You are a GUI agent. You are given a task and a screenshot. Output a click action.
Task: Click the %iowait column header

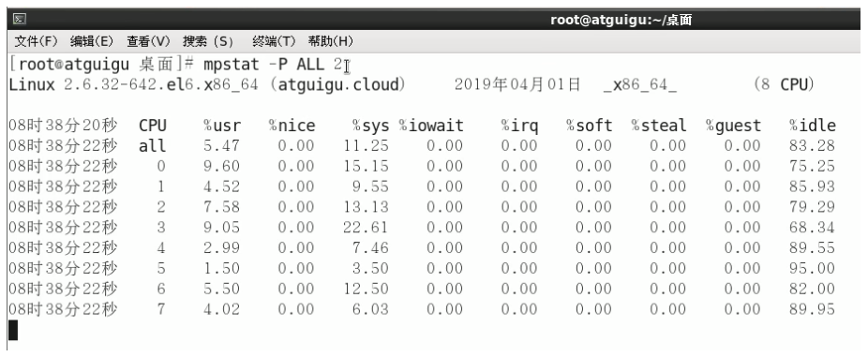click(431, 126)
